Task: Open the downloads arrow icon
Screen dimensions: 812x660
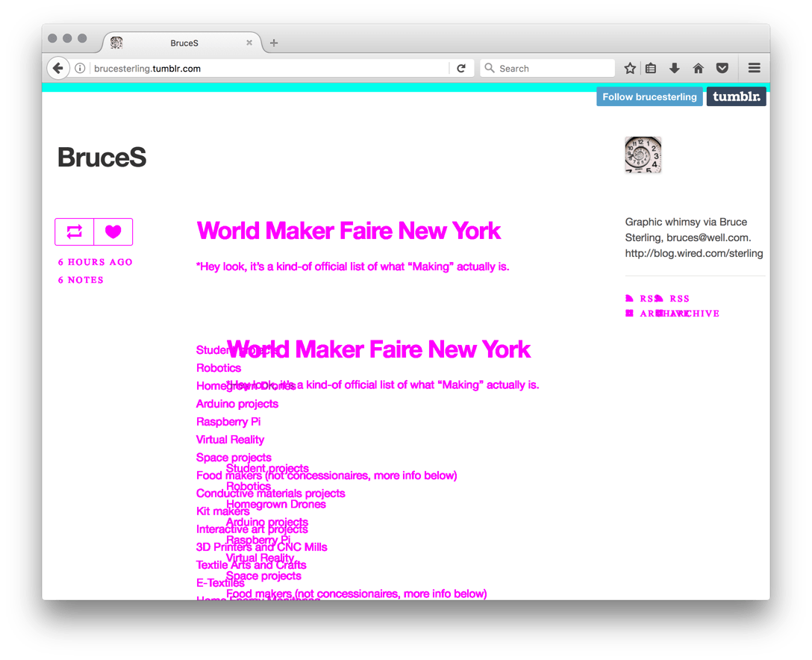Action: (674, 68)
